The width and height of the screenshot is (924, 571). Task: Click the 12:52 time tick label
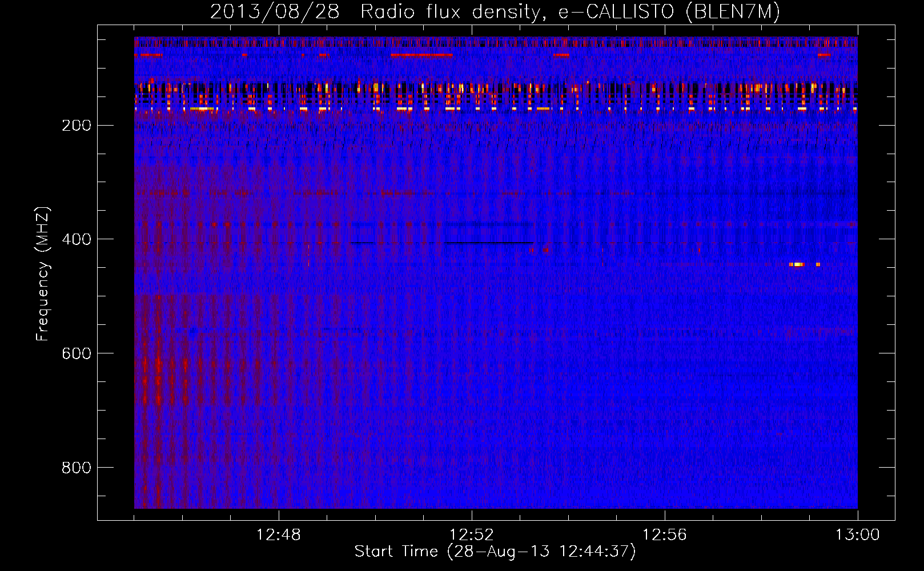tap(472, 535)
